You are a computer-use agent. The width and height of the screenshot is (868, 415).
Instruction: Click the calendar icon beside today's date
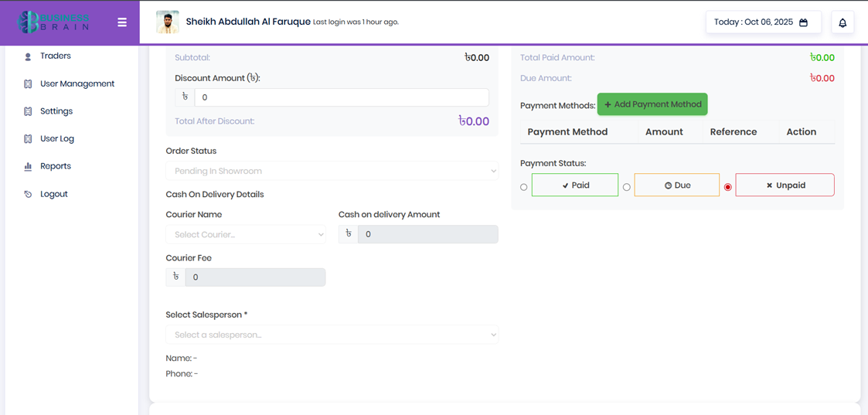click(803, 22)
